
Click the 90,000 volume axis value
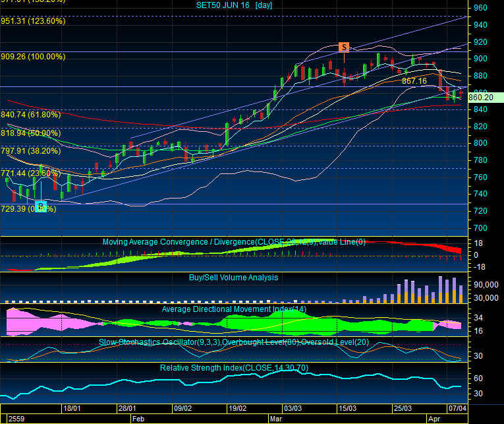coord(486,285)
